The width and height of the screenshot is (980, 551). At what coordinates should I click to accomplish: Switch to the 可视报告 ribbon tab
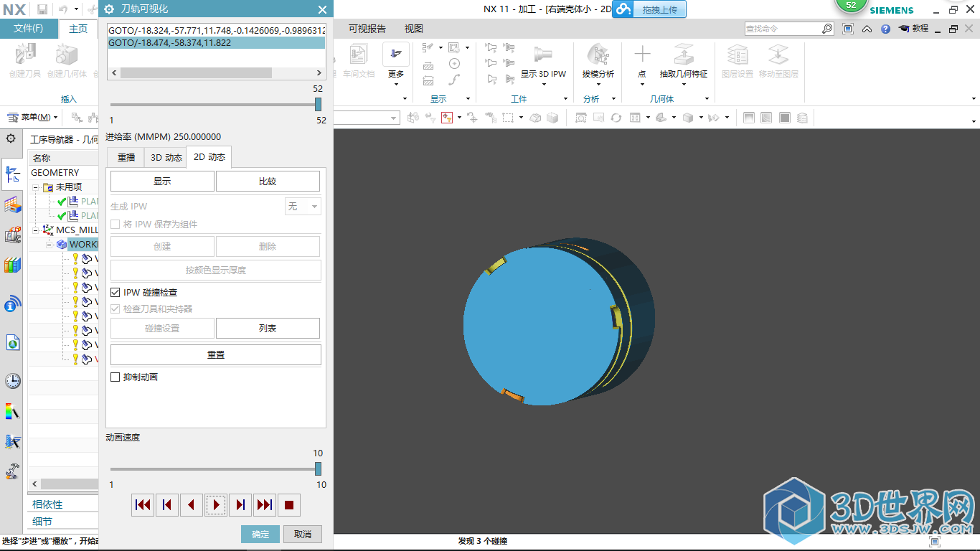point(367,29)
